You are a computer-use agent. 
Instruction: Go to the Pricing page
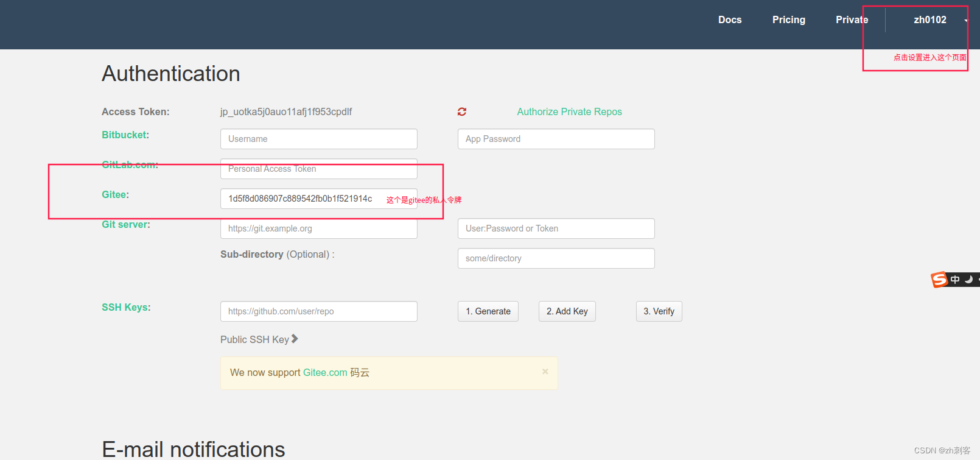tap(789, 19)
